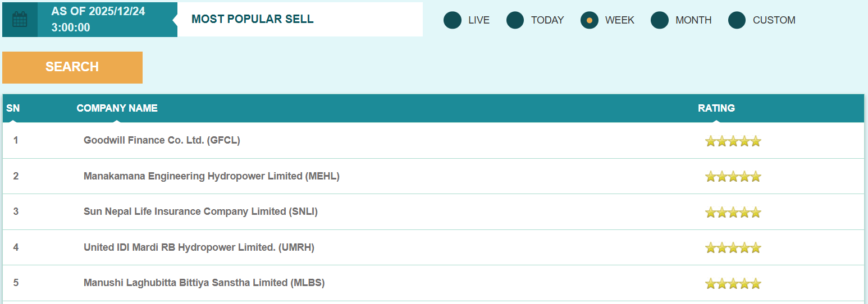Click the star rating for Manushi Laghubitta

(x=733, y=283)
